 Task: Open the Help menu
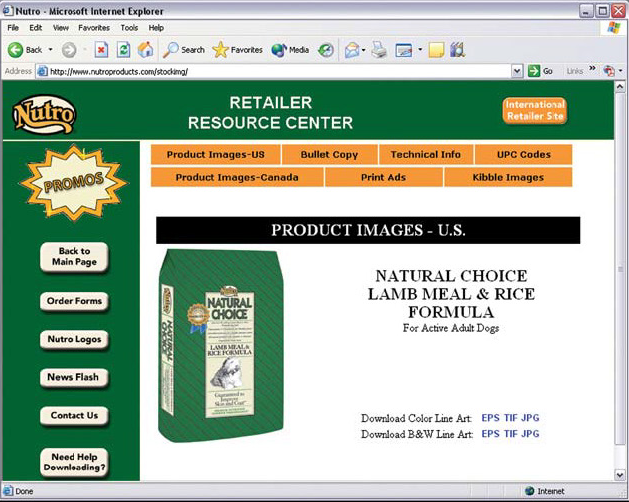click(156, 28)
